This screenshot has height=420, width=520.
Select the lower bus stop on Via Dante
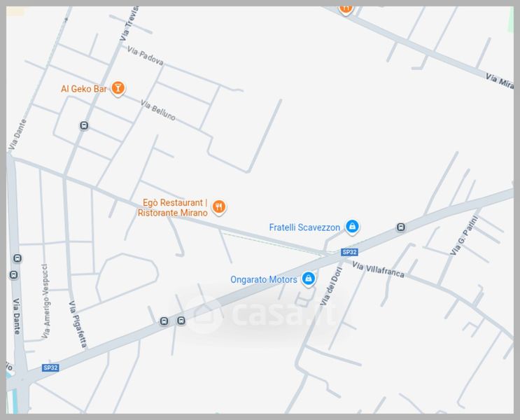coord(13,274)
